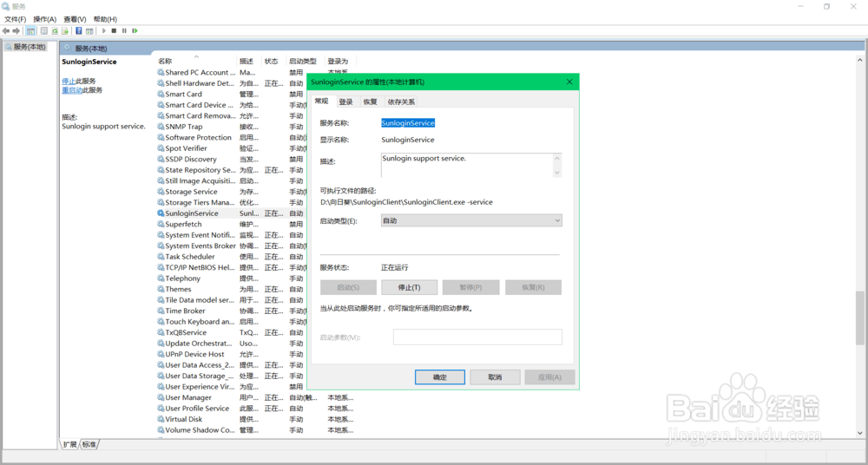
Task: Click the highlighted 服务名称 SunloginService value
Action: (x=408, y=123)
